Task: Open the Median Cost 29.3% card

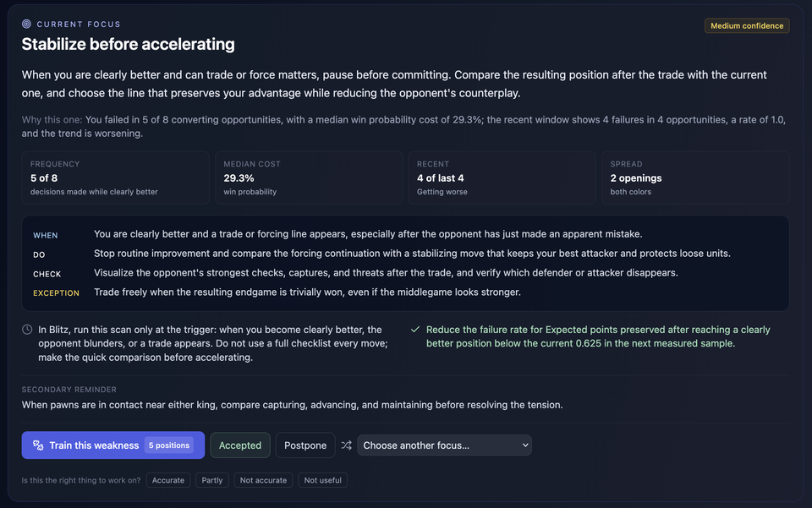Action: tap(309, 178)
